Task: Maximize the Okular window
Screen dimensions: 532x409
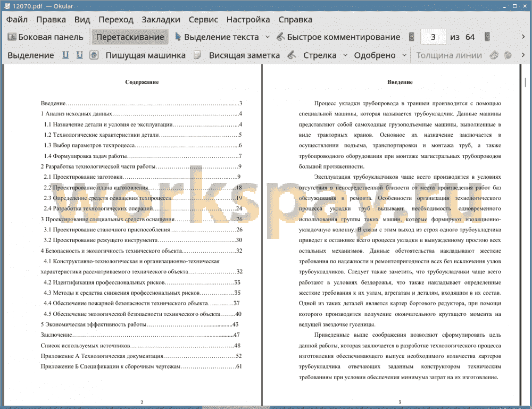Action: [x=514, y=6]
